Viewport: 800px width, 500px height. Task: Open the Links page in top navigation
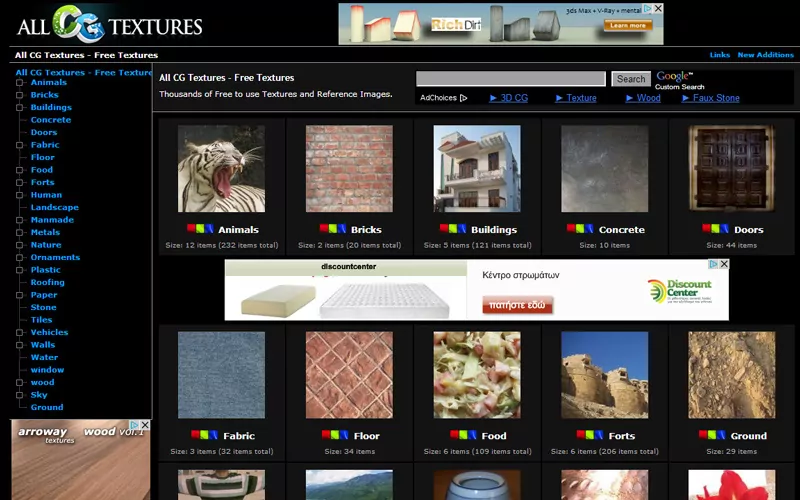click(719, 55)
